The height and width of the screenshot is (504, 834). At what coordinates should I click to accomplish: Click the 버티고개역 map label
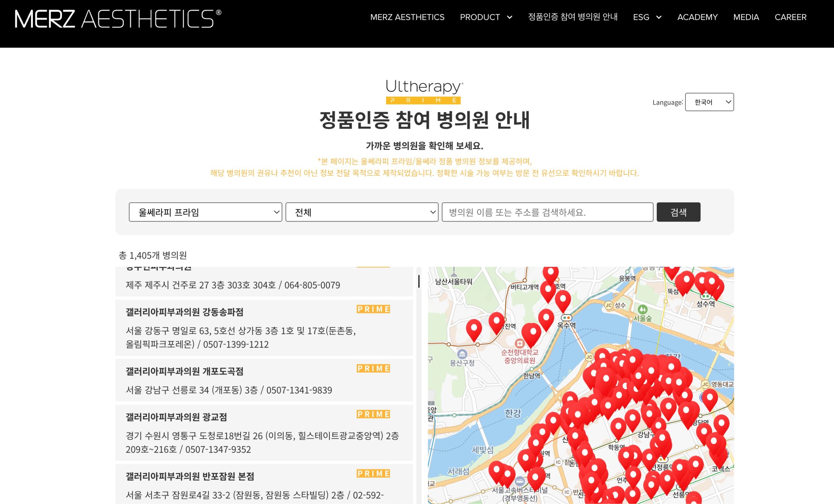pyautogui.click(x=525, y=287)
